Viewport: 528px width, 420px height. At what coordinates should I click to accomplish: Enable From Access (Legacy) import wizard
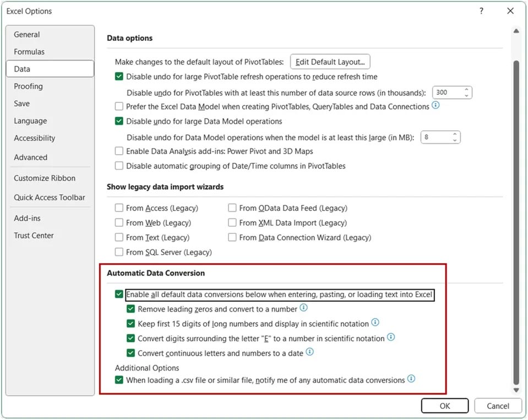pyautogui.click(x=119, y=208)
